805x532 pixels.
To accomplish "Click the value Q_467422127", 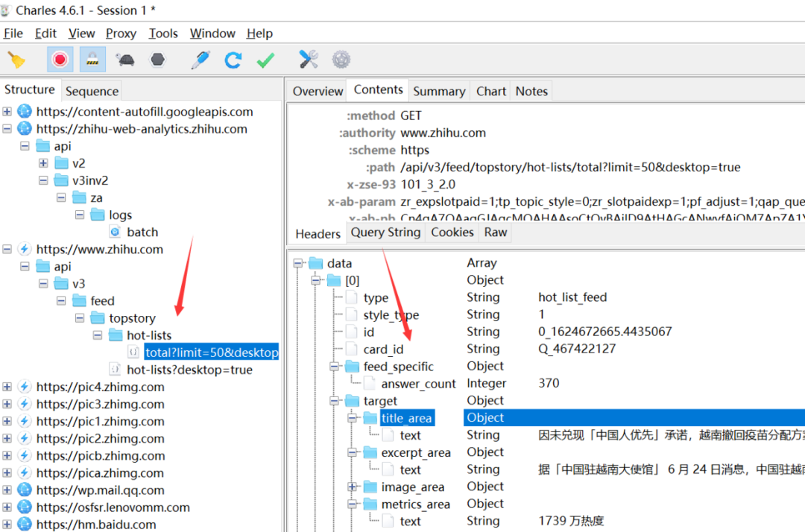I will (x=576, y=349).
